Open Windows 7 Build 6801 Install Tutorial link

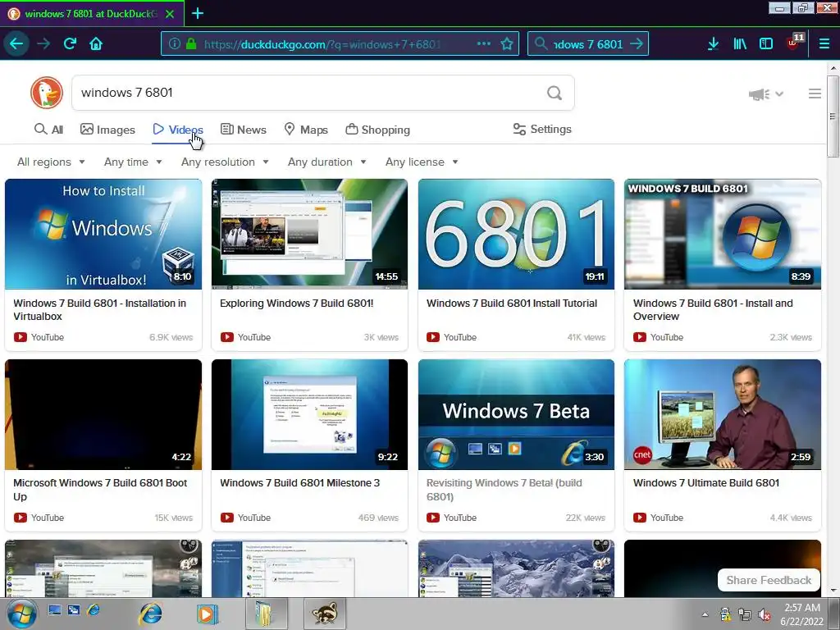pos(511,304)
